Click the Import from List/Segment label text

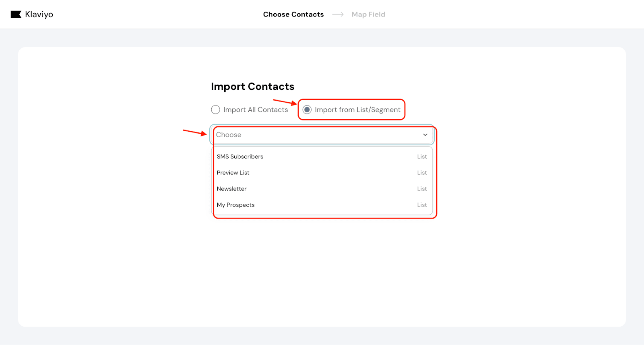[x=357, y=109]
